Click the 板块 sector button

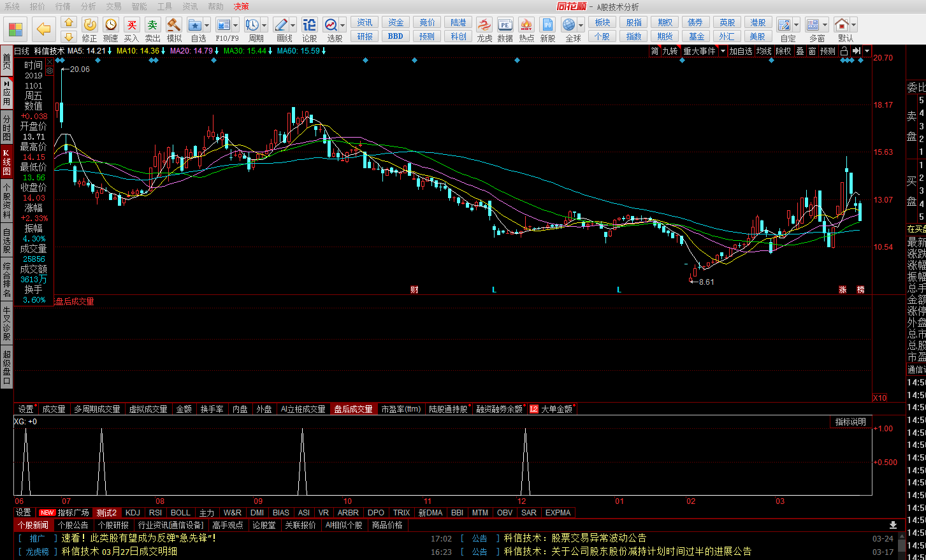click(602, 22)
